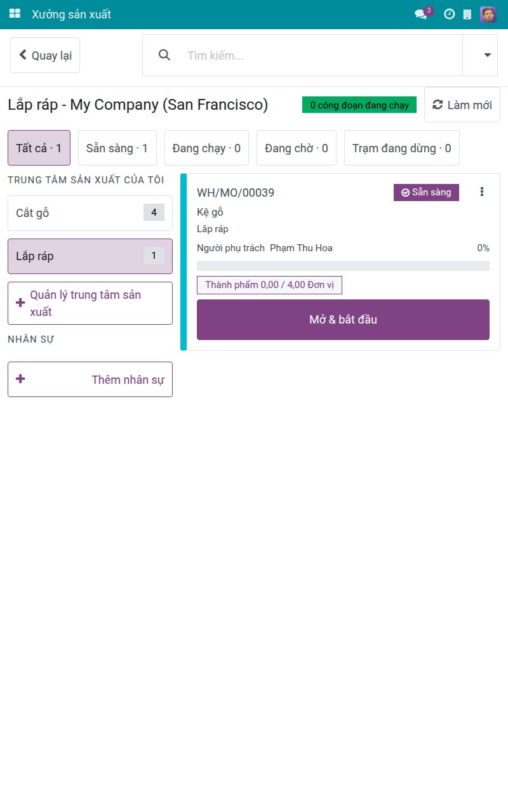Select the Cắt gỗ work center

click(x=90, y=213)
